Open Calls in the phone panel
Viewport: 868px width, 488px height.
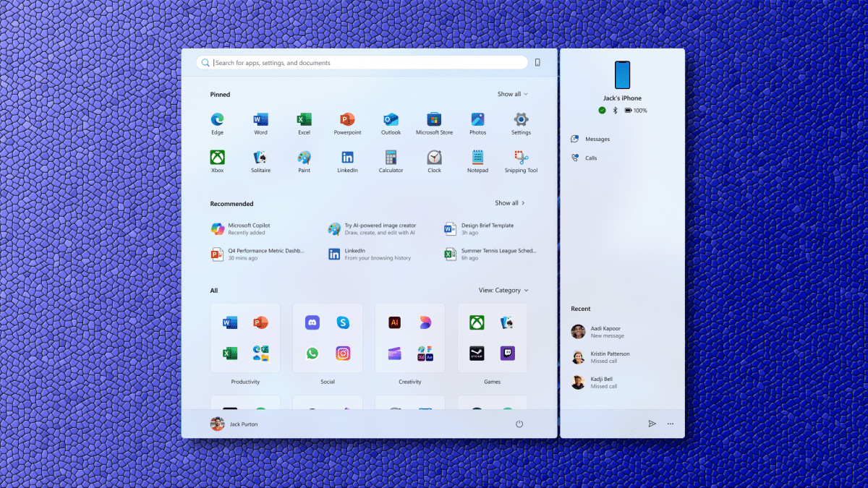[x=590, y=158]
